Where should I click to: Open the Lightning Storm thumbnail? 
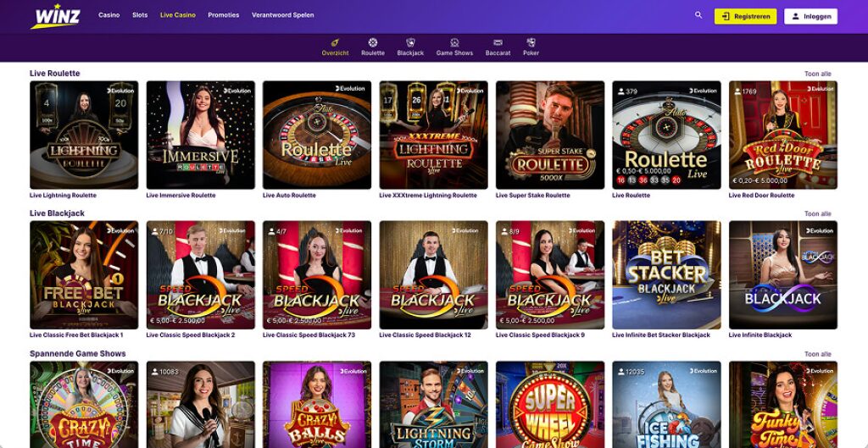point(433,405)
